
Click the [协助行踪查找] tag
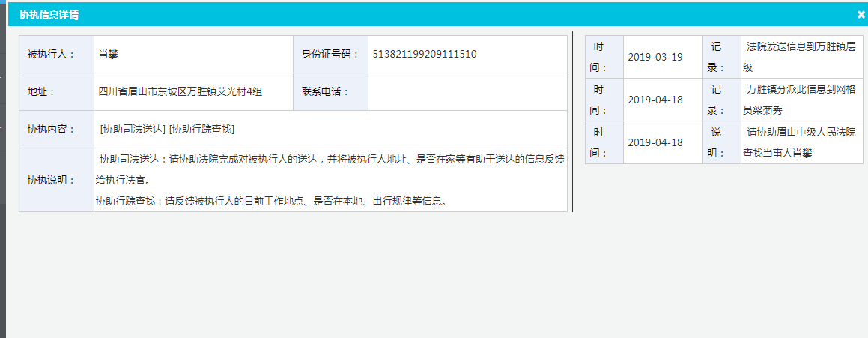pyautogui.click(x=202, y=130)
